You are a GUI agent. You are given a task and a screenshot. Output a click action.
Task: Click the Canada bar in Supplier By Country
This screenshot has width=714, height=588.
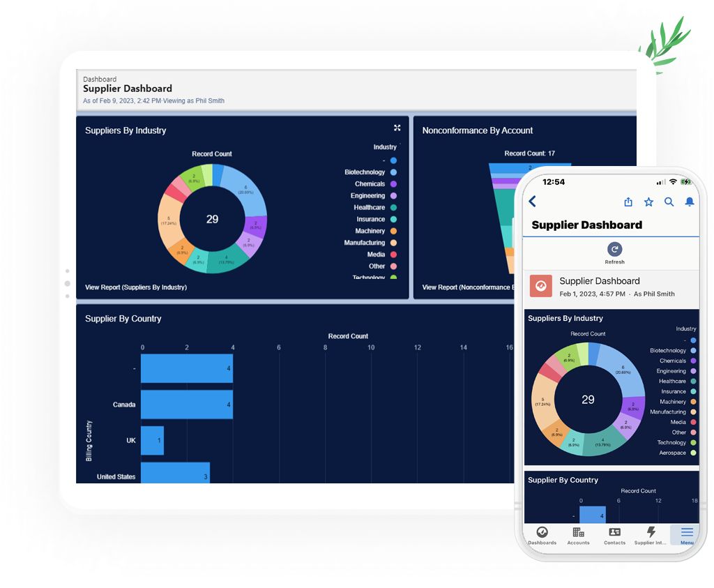pos(187,405)
